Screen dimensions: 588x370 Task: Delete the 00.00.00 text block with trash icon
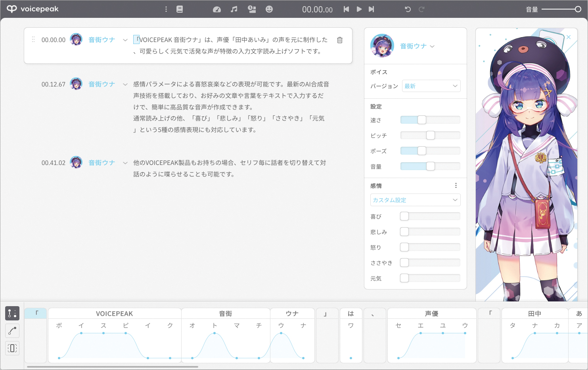(x=340, y=40)
